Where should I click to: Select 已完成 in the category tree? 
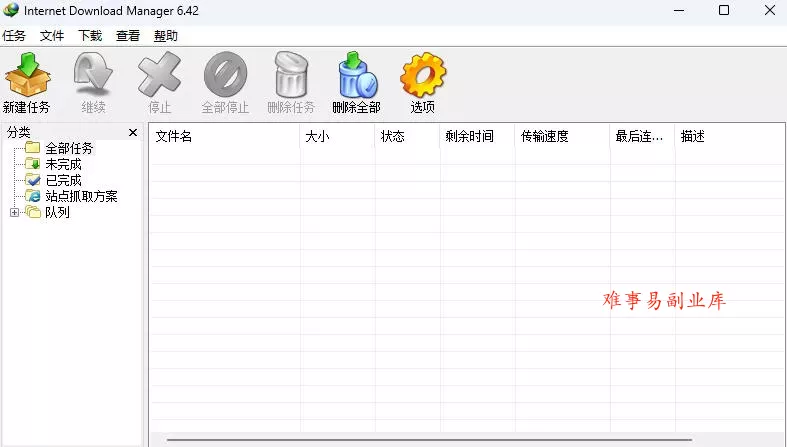click(x=63, y=180)
